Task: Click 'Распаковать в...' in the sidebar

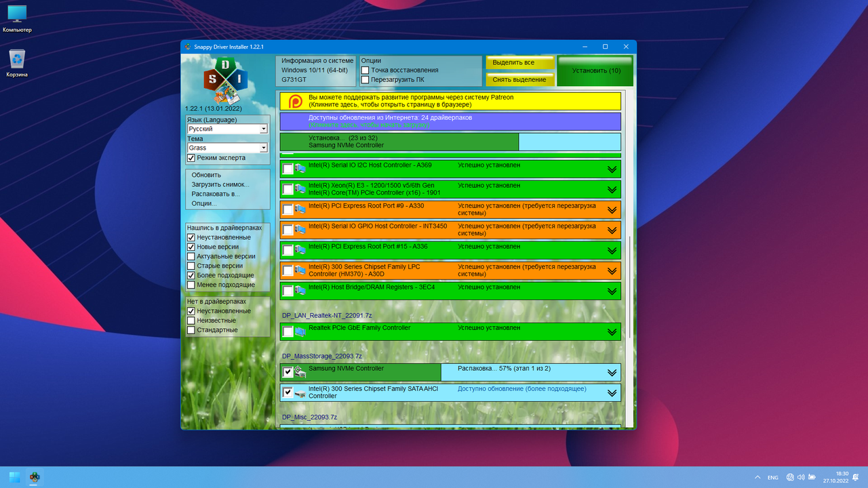Action: [216, 194]
